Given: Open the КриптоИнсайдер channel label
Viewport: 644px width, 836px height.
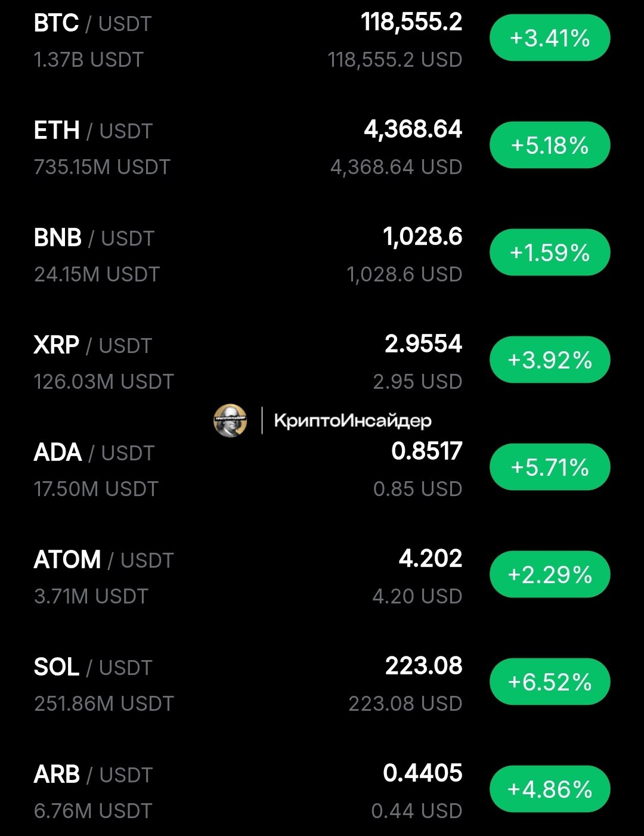Looking at the screenshot, I should 352,420.
